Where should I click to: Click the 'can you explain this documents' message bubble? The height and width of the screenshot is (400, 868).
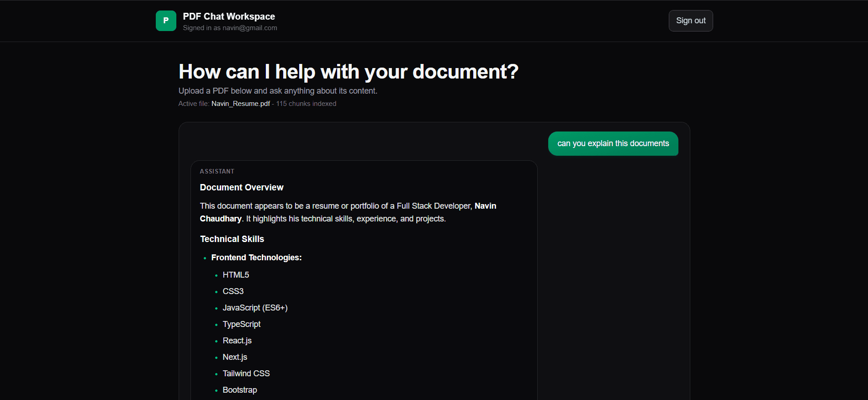(613, 143)
